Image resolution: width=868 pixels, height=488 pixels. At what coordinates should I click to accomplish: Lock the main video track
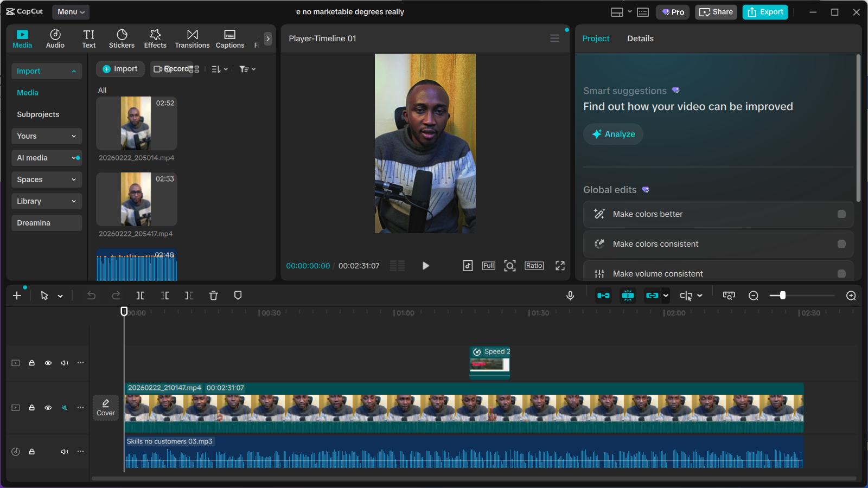32,408
